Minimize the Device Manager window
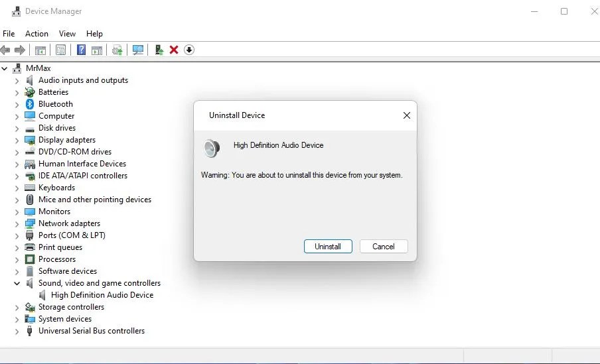Screen dimensions: 600x364 coord(534,11)
